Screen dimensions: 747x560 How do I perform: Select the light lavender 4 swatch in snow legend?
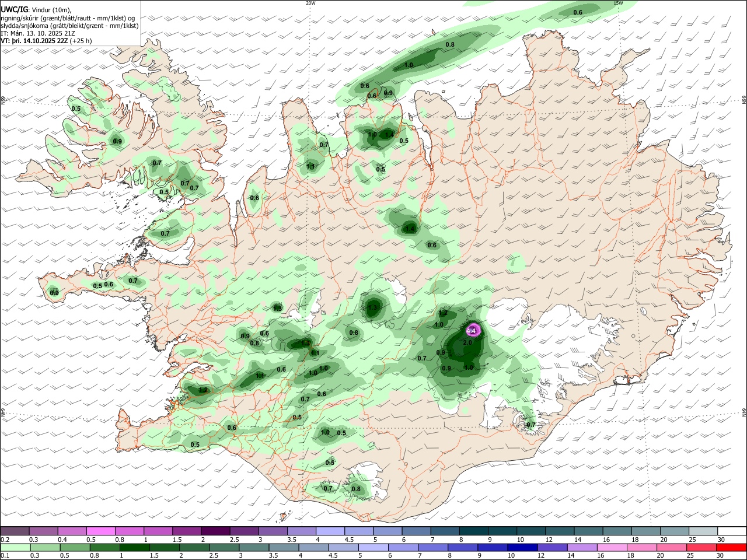330,531
